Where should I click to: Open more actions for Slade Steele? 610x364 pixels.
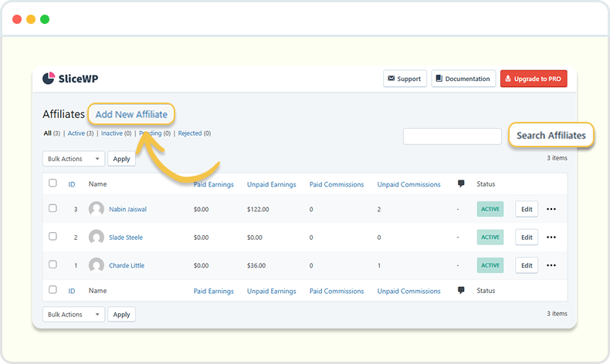551,238
